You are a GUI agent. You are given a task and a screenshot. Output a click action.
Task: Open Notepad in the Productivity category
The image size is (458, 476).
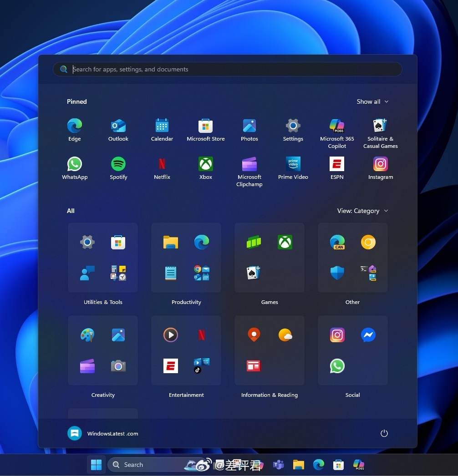tap(171, 273)
